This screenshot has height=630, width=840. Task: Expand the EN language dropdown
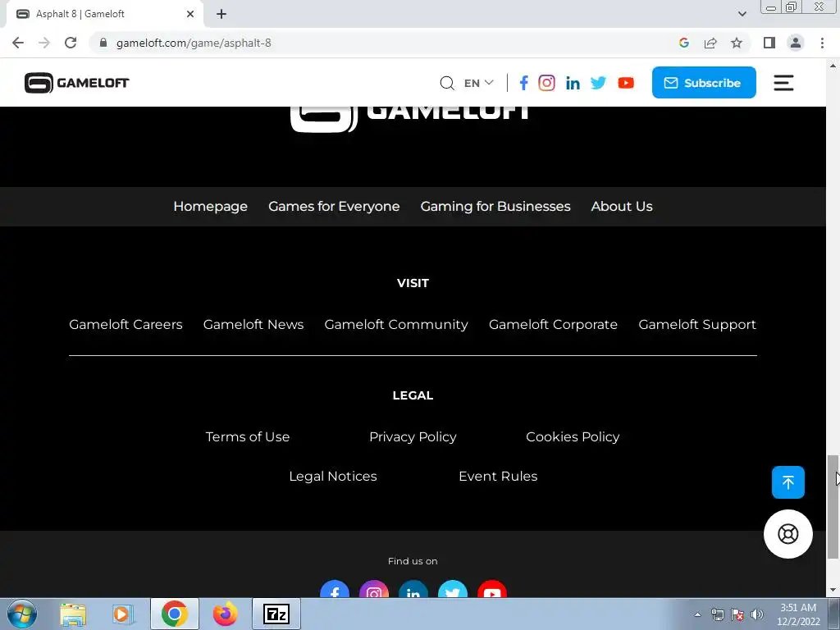(478, 83)
